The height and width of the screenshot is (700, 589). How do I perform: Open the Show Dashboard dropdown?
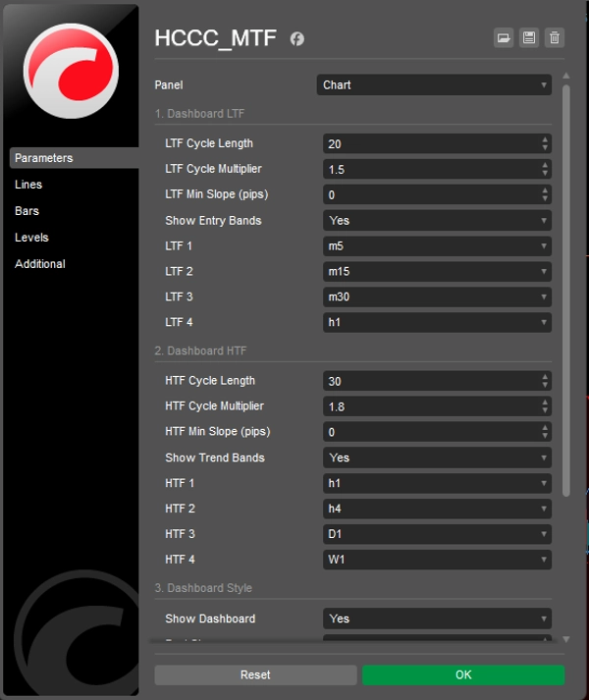437,619
